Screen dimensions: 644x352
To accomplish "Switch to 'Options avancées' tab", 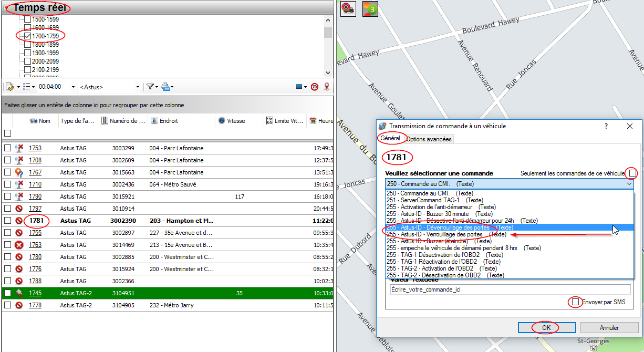I will tap(429, 139).
